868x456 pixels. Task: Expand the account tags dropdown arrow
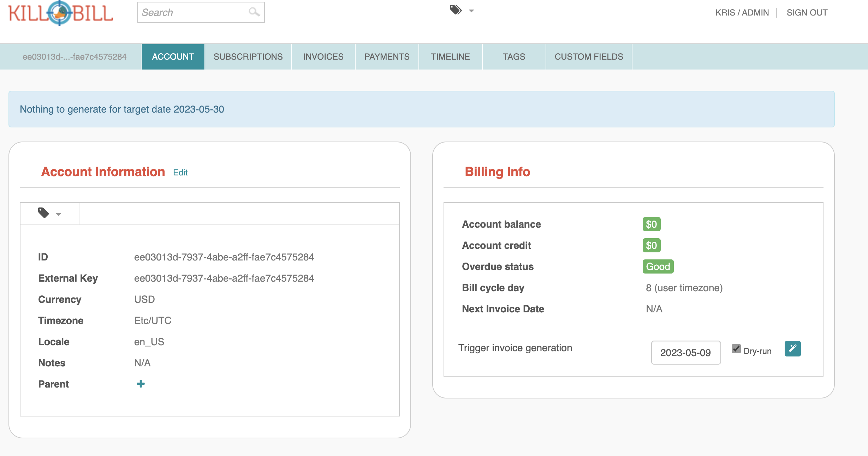[x=58, y=214]
